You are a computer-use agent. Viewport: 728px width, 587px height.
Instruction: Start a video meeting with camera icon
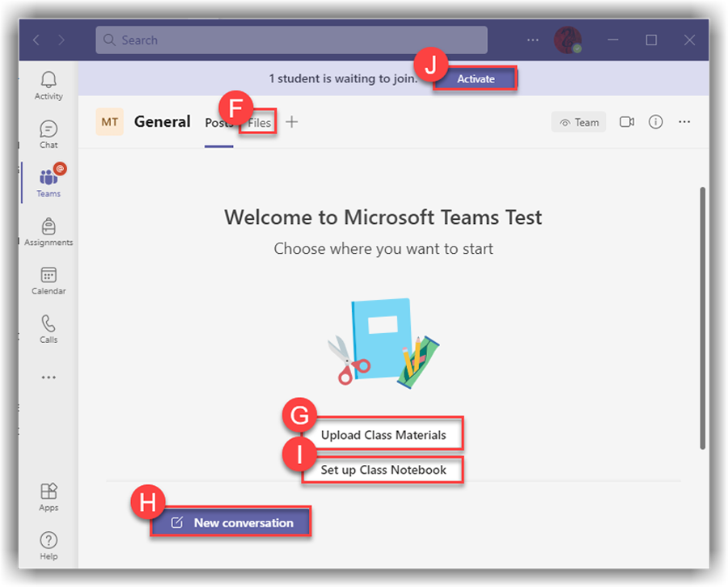point(627,122)
